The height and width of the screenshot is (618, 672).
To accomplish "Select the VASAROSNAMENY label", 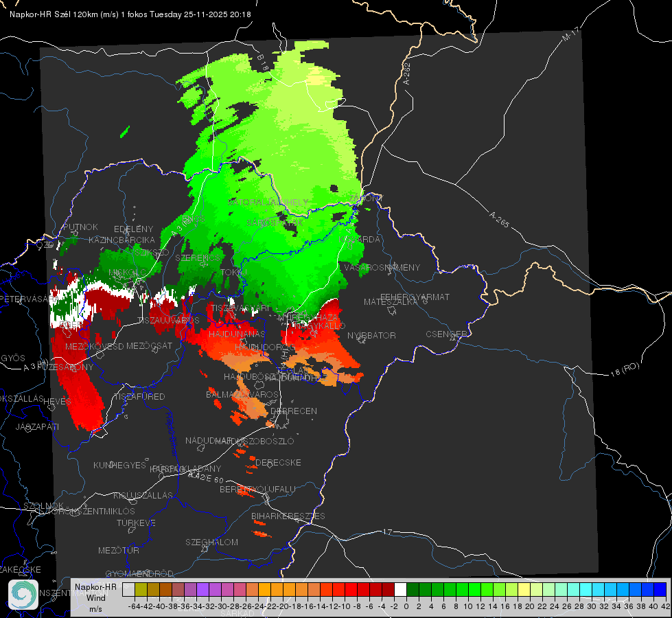I will click(382, 268).
